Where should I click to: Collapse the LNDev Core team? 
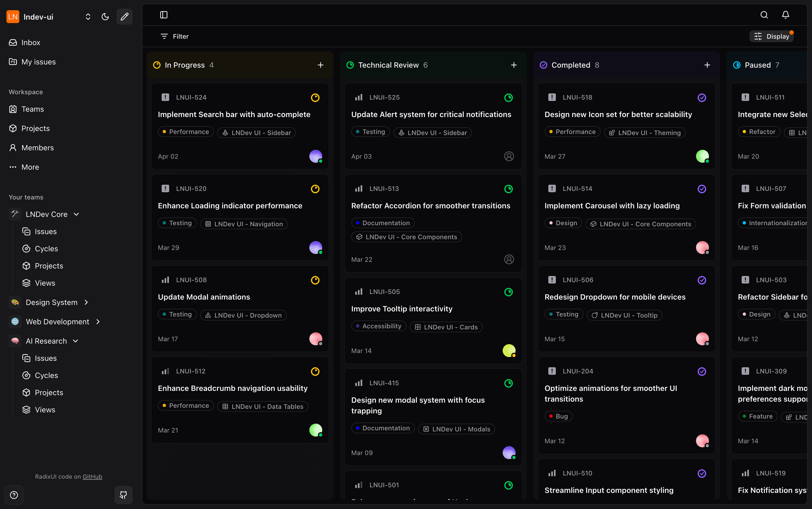point(76,214)
